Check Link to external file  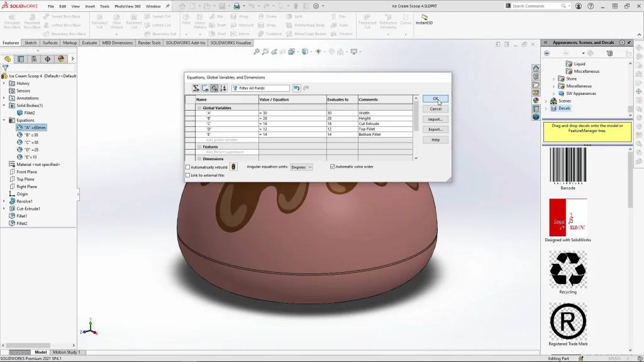pyautogui.click(x=188, y=175)
